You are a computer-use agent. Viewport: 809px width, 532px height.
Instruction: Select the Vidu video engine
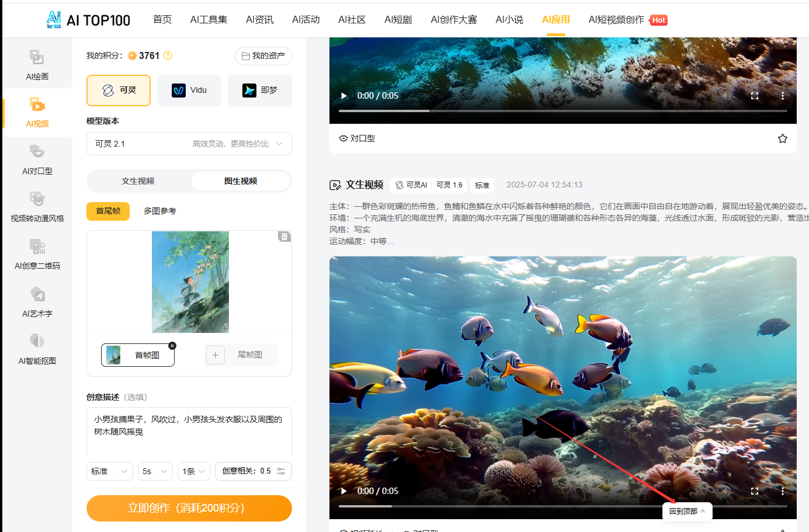189,91
